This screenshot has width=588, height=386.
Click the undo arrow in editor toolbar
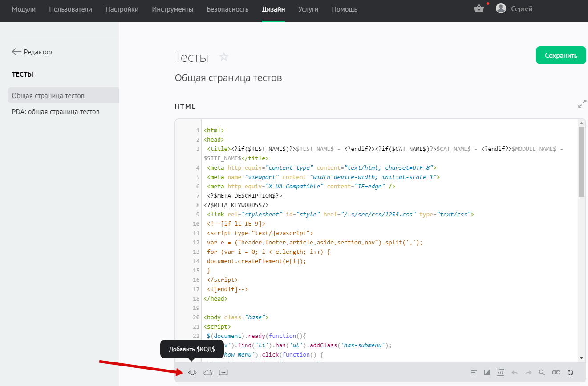(515, 373)
